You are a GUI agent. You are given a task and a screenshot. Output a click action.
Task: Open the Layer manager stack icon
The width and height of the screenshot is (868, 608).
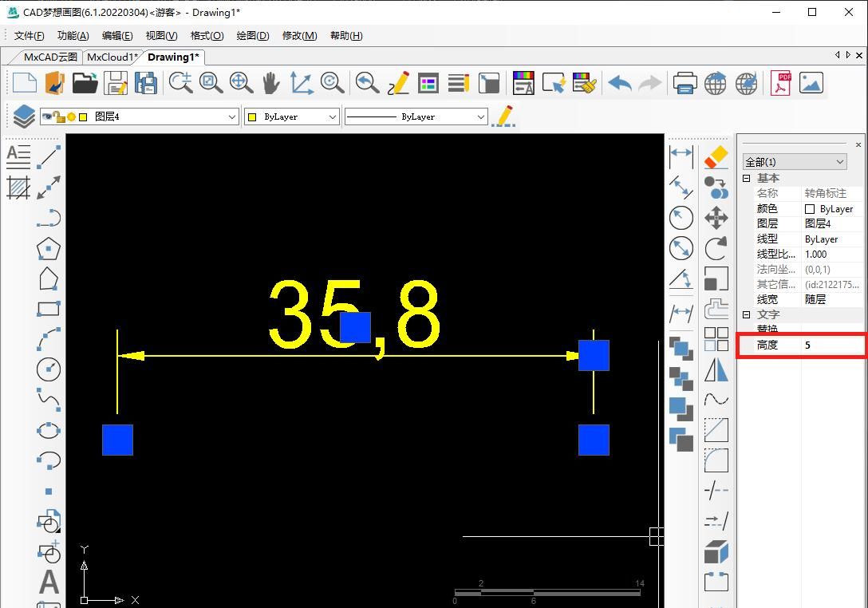(x=23, y=116)
